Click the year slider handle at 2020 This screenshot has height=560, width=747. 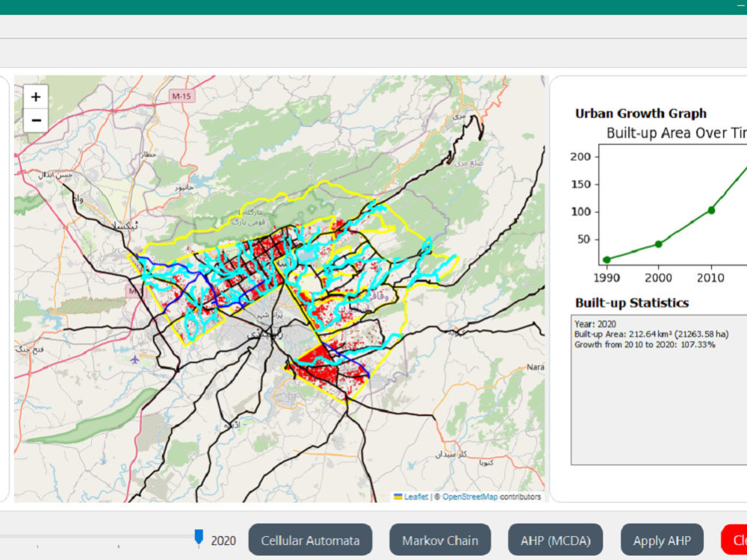[x=199, y=537]
